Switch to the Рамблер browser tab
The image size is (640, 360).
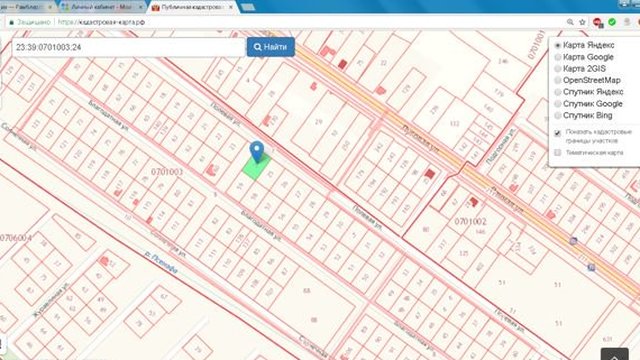(x=24, y=7)
